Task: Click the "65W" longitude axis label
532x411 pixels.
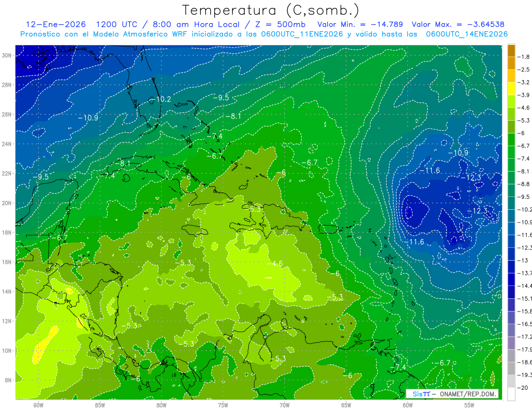Action: 346,405
